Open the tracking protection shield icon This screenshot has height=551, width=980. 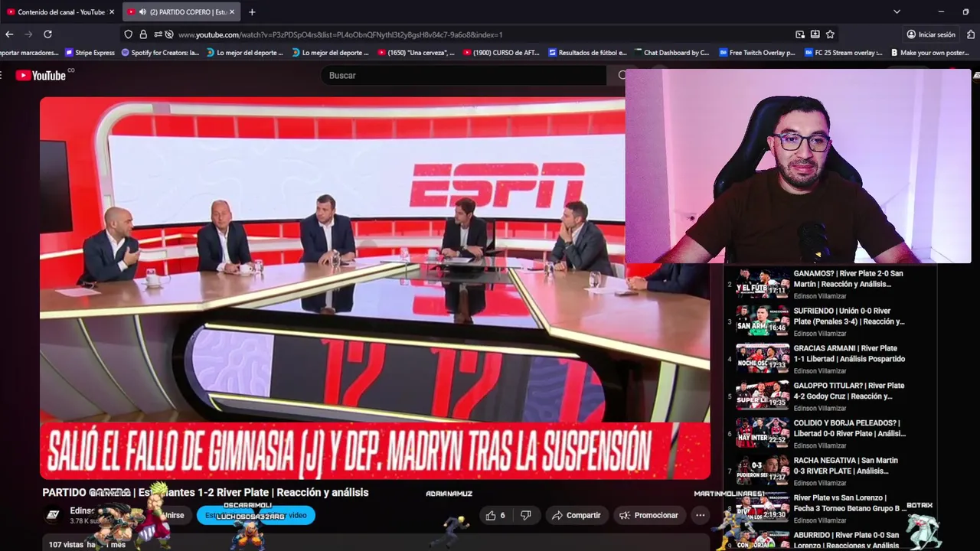128,34
